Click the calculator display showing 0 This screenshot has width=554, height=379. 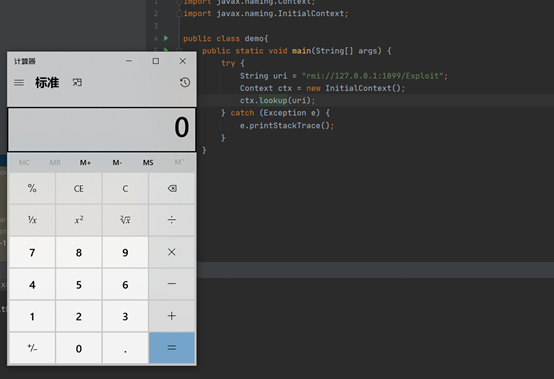102,129
